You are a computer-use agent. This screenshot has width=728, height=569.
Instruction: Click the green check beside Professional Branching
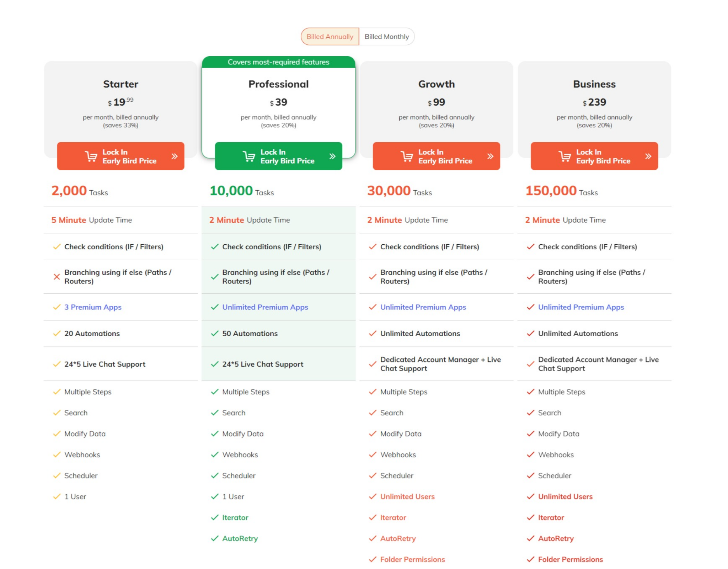pyautogui.click(x=214, y=277)
